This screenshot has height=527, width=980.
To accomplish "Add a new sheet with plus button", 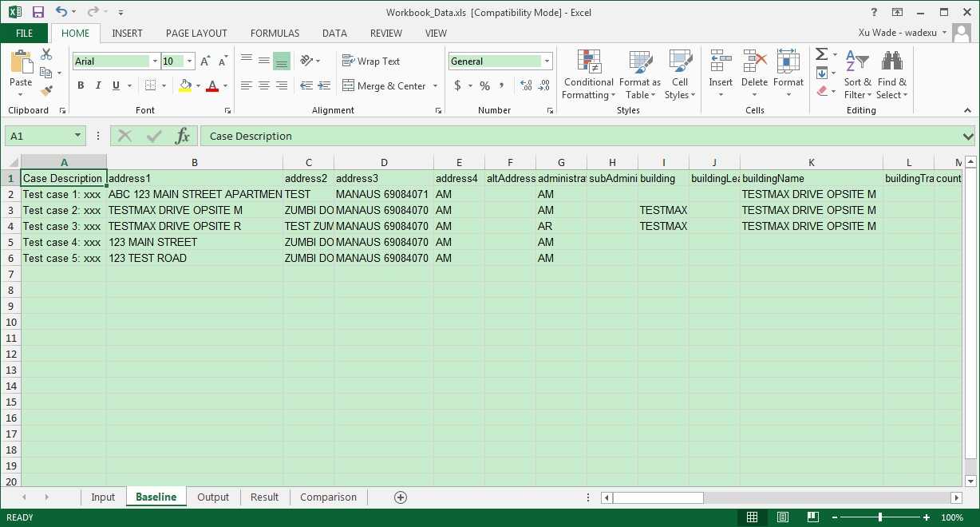I will [401, 497].
